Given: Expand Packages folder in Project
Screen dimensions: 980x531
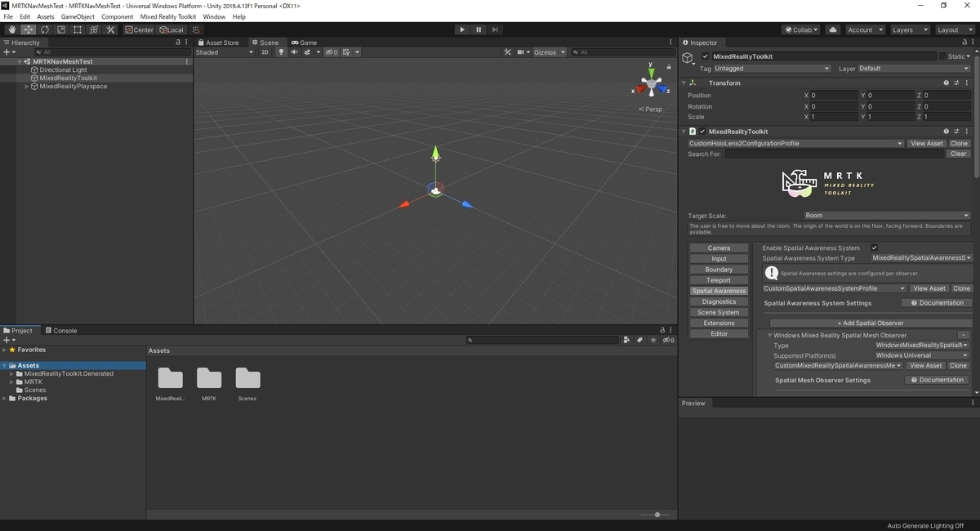Looking at the screenshot, I should [x=4, y=399].
